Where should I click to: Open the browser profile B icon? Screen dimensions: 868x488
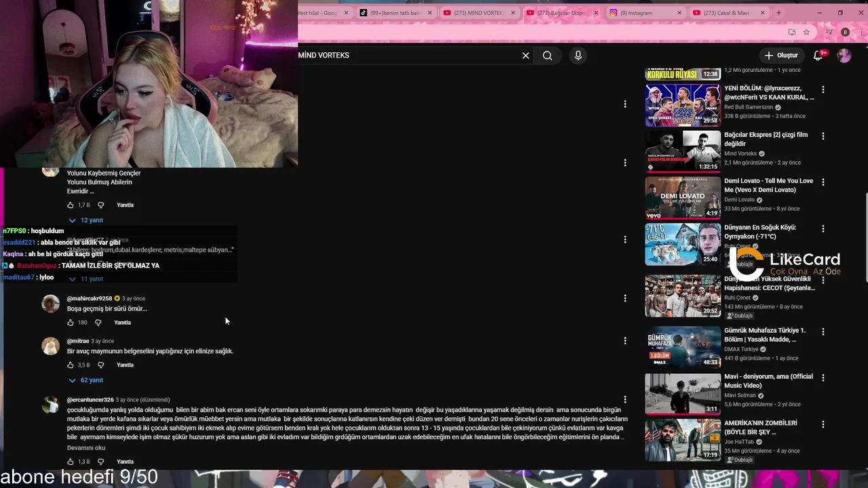tap(845, 32)
